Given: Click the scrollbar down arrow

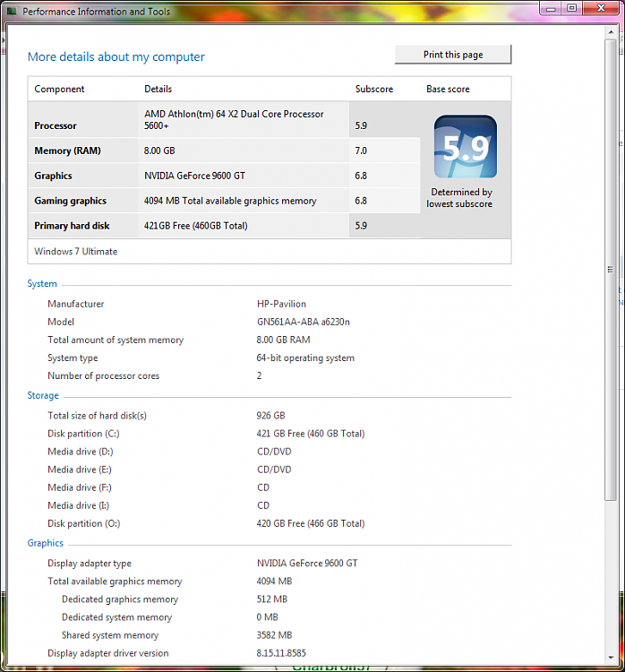Looking at the screenshot, I should coord(611,658).
